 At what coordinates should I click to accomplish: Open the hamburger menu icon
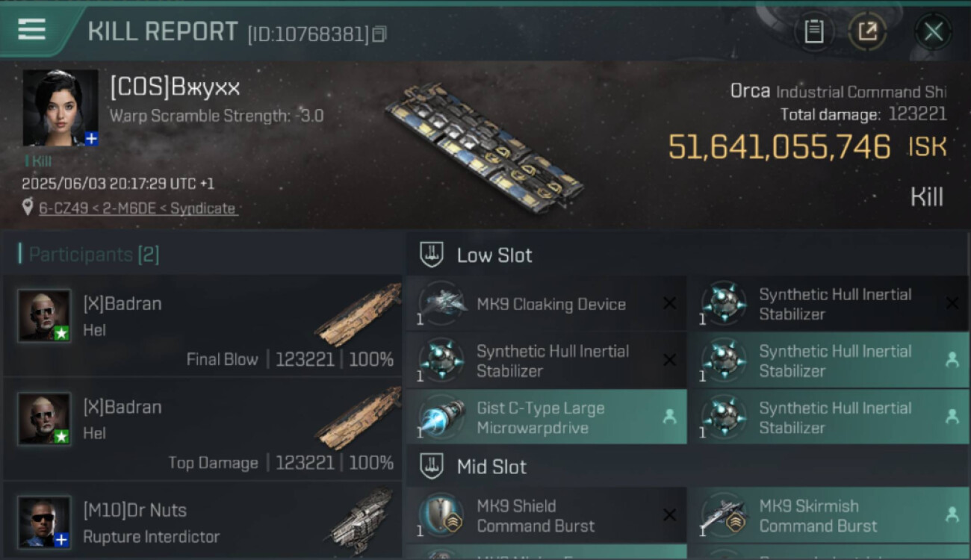point(31,30)
